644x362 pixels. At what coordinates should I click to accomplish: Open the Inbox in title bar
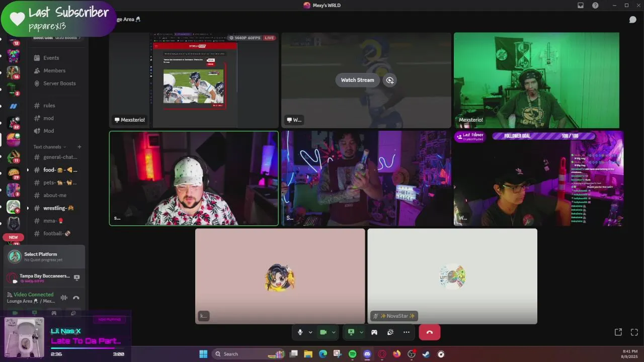[x=581, y=6]
